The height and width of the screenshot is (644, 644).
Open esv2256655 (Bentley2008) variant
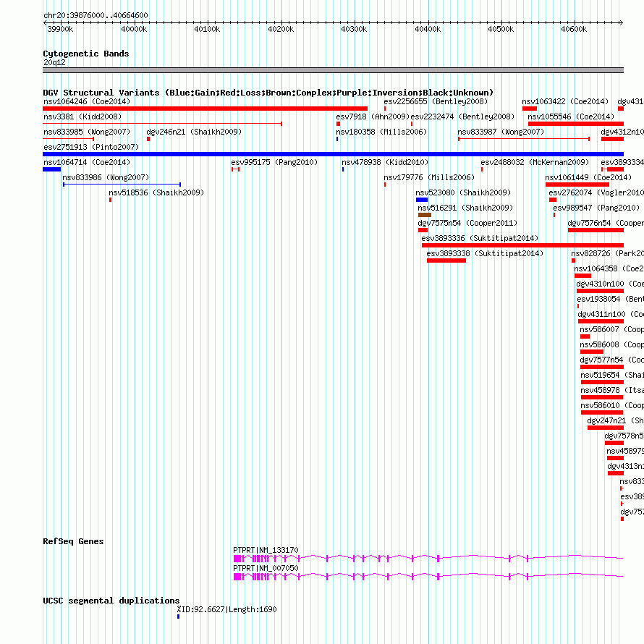436,101
